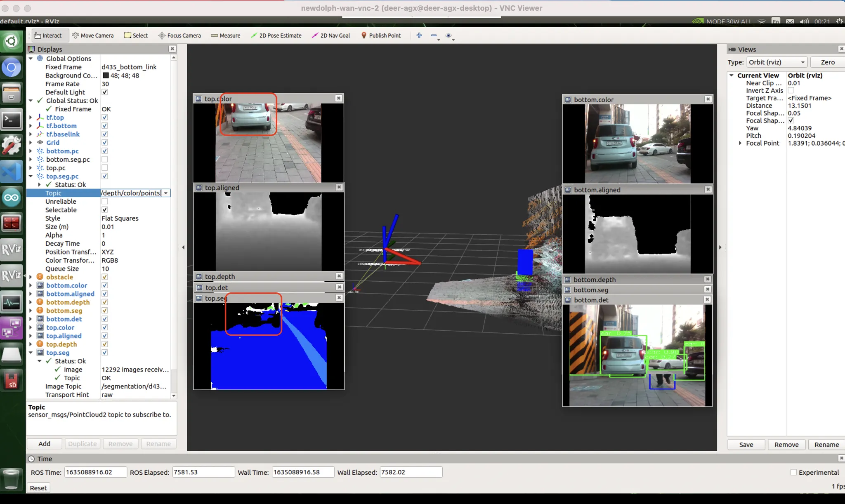Enable the Experimental checkbox
845x504 pixels.
coord(793,473)
